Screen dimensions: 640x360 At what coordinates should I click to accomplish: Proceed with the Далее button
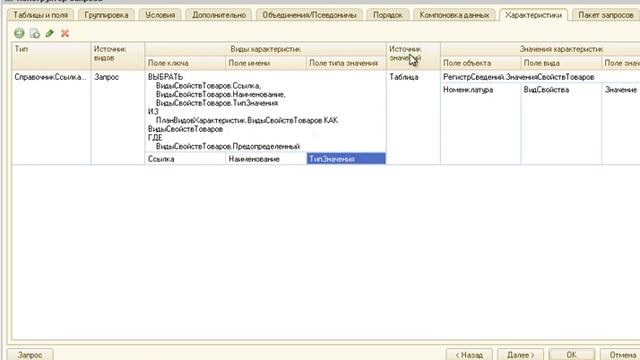tap(520, 354)
